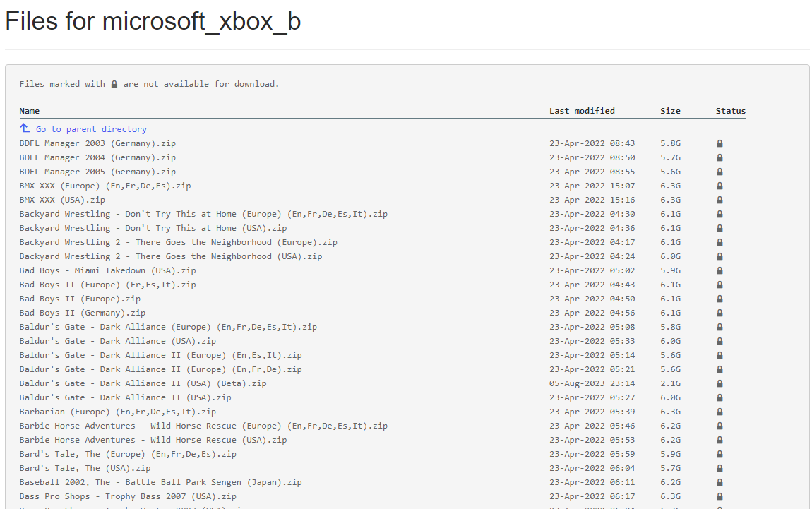Select file name BMX XXX (Europe) (En,Fr,De,Es).zip
This screenshot has width=812, height=509.
coord(105,186)
